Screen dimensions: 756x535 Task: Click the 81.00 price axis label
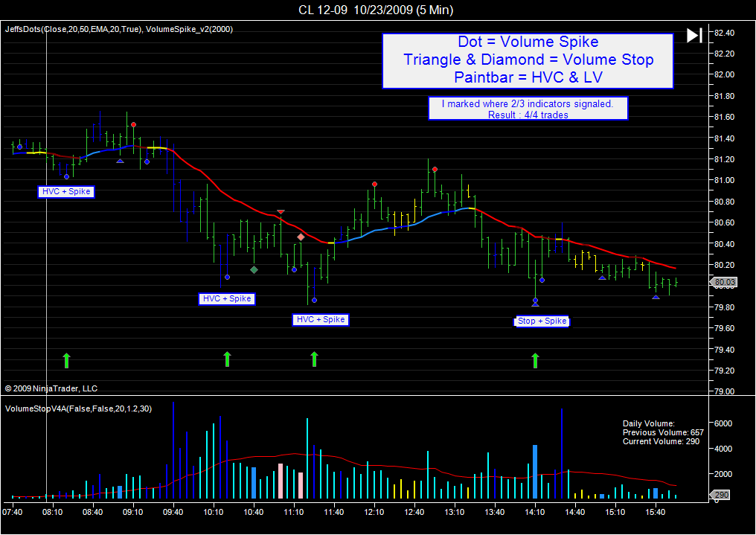coord(724,180)
